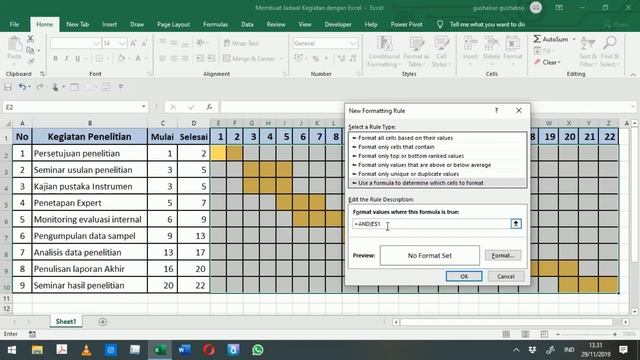Click the Wrap Text button
The width and height of the screenshot is (640, 360).
coord(241,43)
